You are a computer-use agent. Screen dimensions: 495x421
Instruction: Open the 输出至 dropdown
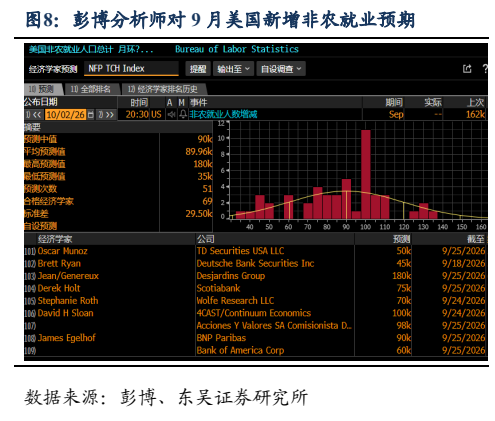(233, 69)
